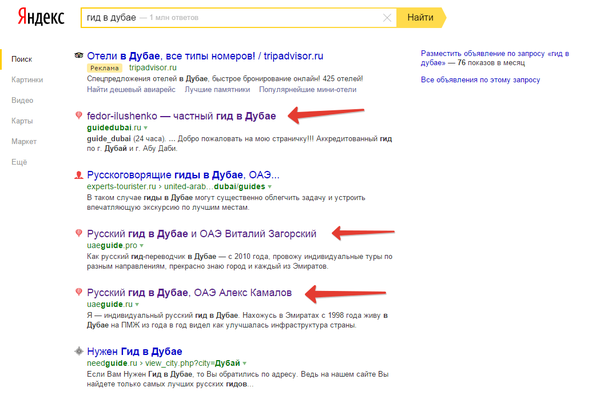The height and width of the screenshot is (399, 600).
Task: Click the experts-tourister.ru URL
Action: pyautogui.click(x=176, y=186)
